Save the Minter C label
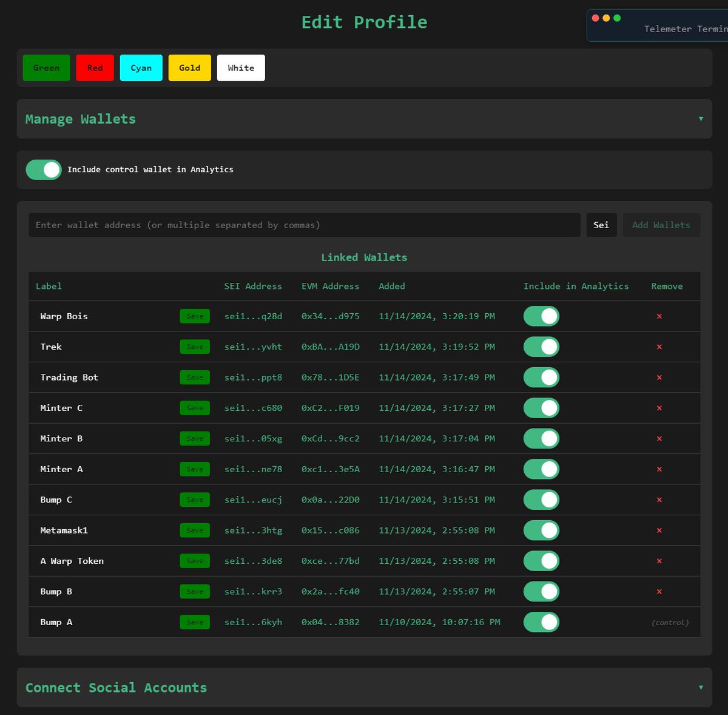 (x=195, y=408)
